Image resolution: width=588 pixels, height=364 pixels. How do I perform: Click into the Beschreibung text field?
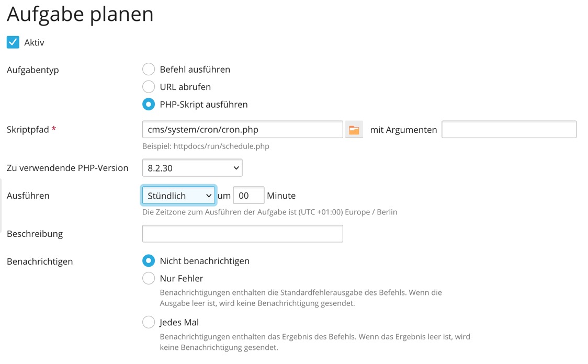pos(242,234)
